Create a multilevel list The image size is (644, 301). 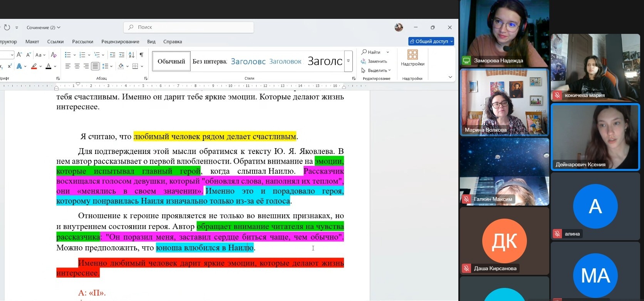97,55
